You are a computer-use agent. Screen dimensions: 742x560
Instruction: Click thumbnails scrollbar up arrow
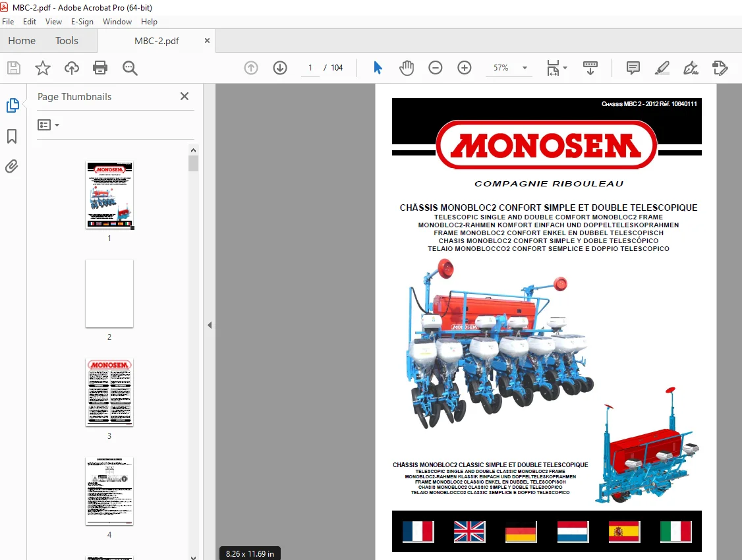tap(193, 150)
